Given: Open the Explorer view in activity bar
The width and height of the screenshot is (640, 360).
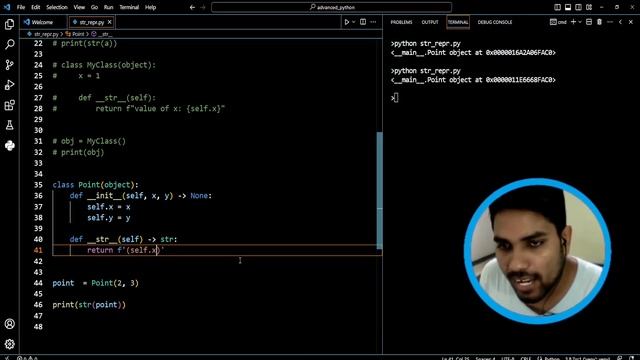Looking at the screenshot, I should tap(9, 24).
